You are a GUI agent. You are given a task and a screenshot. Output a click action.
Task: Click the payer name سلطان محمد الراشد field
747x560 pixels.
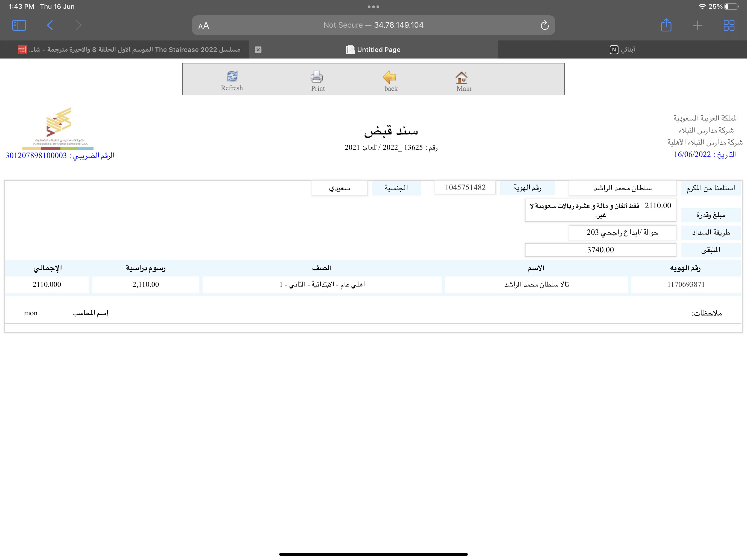tap(622, 188)
